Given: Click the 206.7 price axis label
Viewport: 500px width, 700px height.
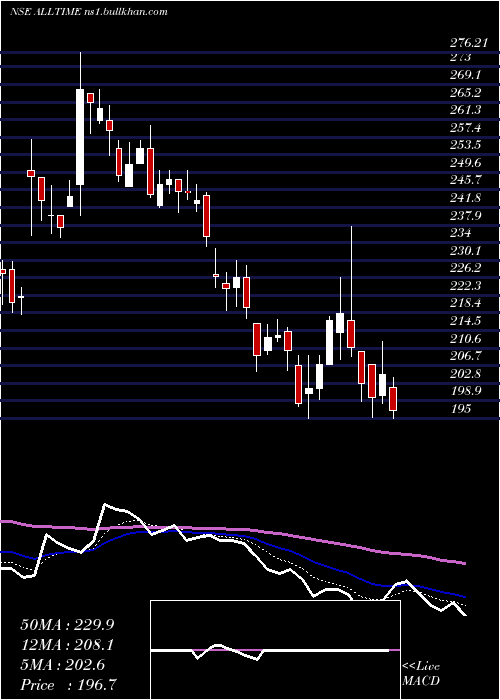Looking at the screenshot, I should [465, 356].
